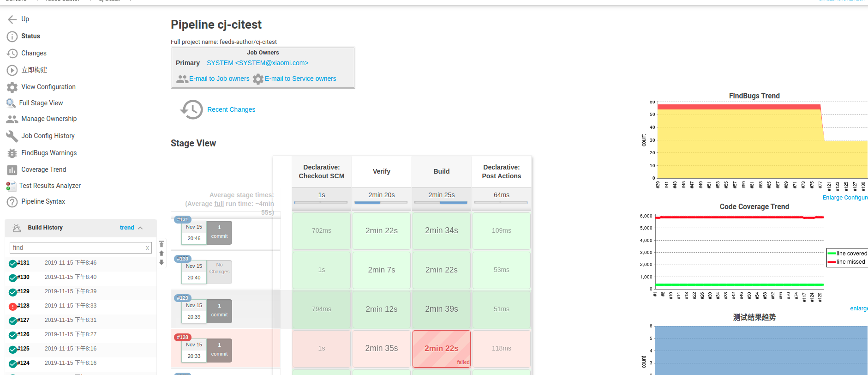This screenshot has height=375, width=868.
Task: Open the Status menu item
Action: pos(30,36)
